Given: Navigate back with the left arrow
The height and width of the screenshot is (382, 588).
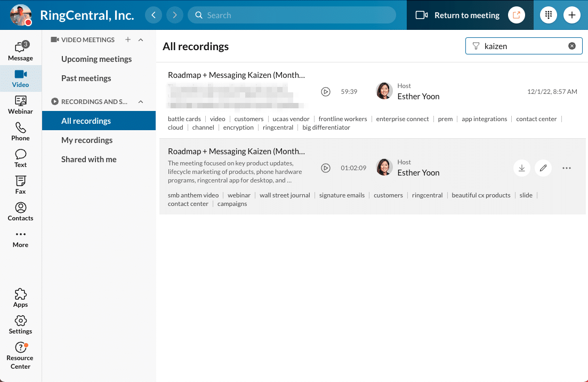Looking at the screenshot, I should pyautogui.click(x=154, y=15).
